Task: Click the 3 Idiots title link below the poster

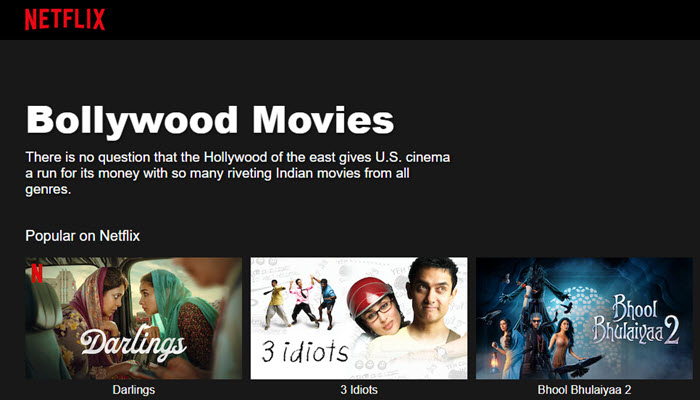Action: [x=359, y=390]
